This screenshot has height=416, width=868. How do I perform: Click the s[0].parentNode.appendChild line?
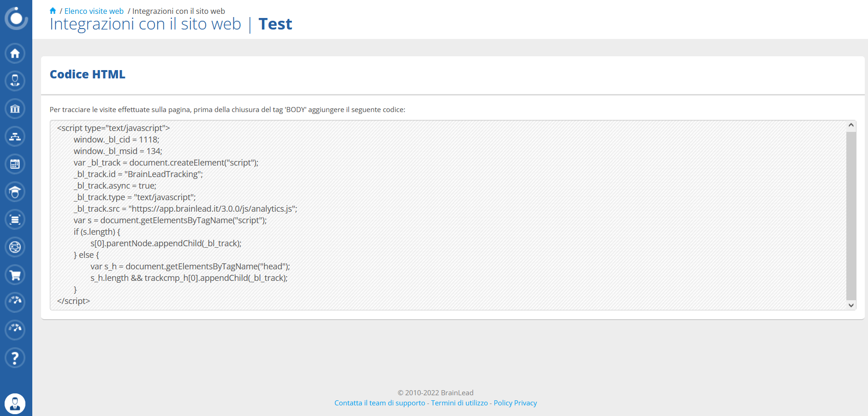coord(166,243)
